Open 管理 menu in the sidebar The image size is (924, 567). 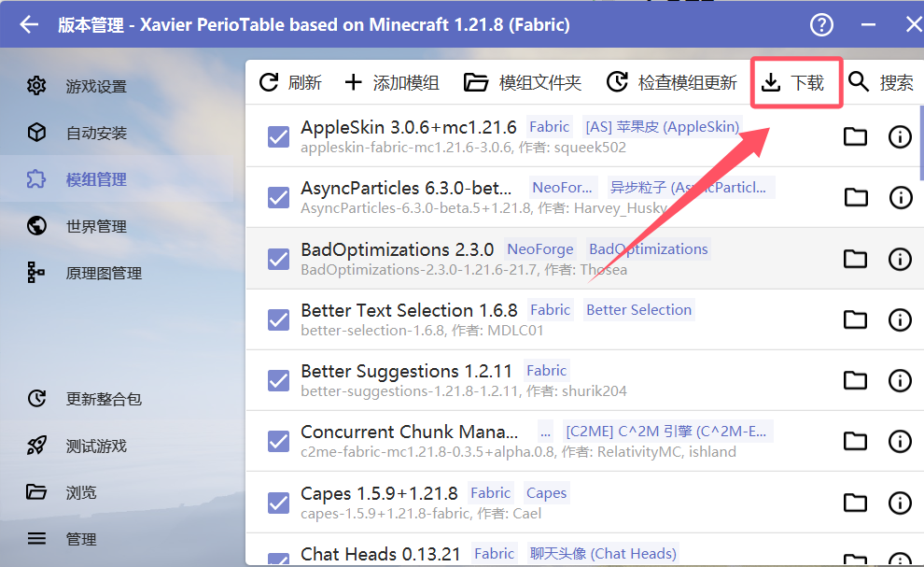tap(117, 539)
